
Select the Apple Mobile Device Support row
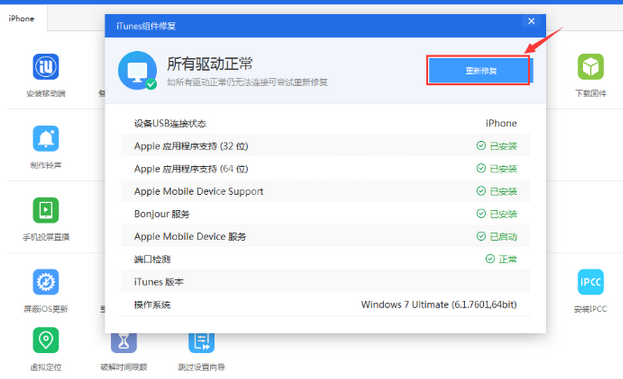coord(325,191)
